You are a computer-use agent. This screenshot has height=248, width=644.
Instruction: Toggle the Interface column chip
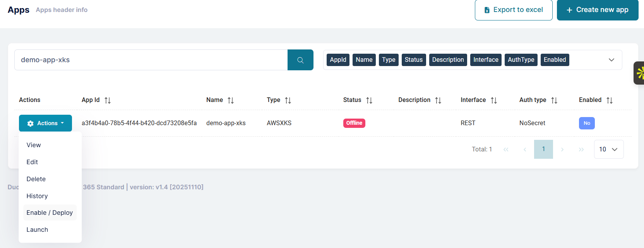[486, 60]
